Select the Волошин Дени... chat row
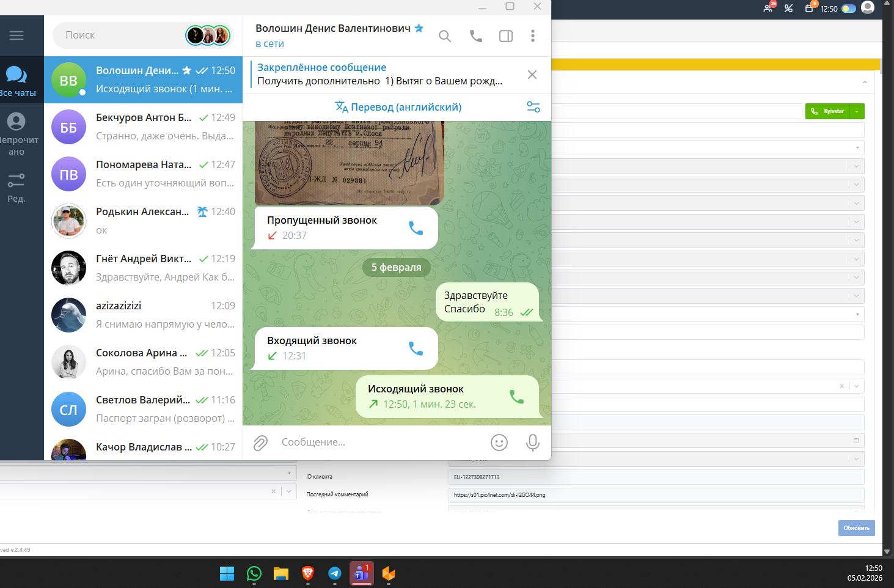Viewport: 894px width, 588px height. tap(144, 79)
